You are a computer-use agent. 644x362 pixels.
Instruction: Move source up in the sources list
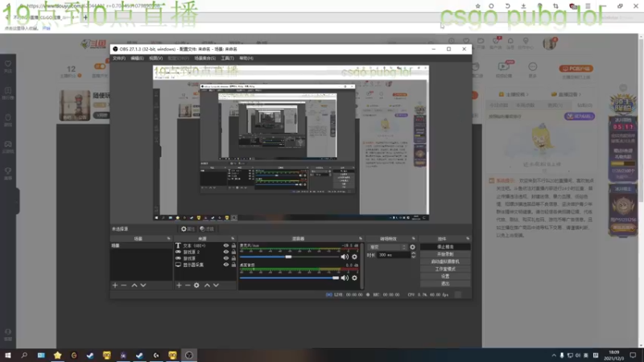207,286
